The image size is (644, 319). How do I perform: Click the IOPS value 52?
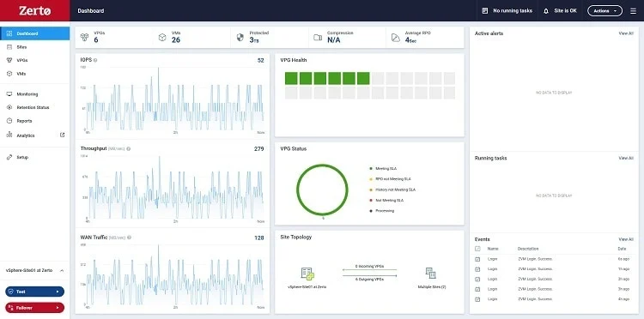pyautogui.click(x=260, y=60)
